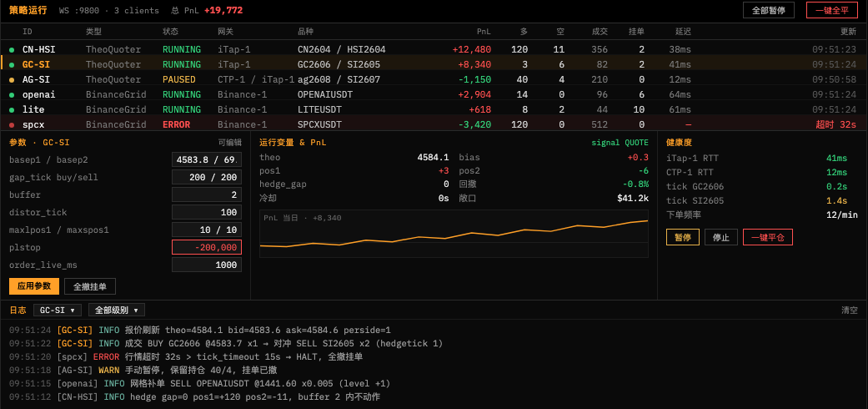This screenshot has height=409, width=868.
Task: Edit the buffer value field
Action: pyautogui.click(x=207, y=194)
